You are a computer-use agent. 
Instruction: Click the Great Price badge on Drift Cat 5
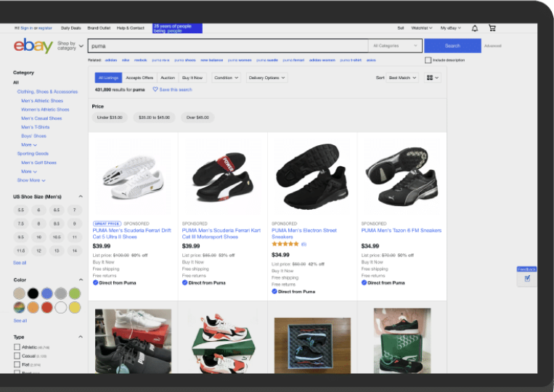pos(107,224)
